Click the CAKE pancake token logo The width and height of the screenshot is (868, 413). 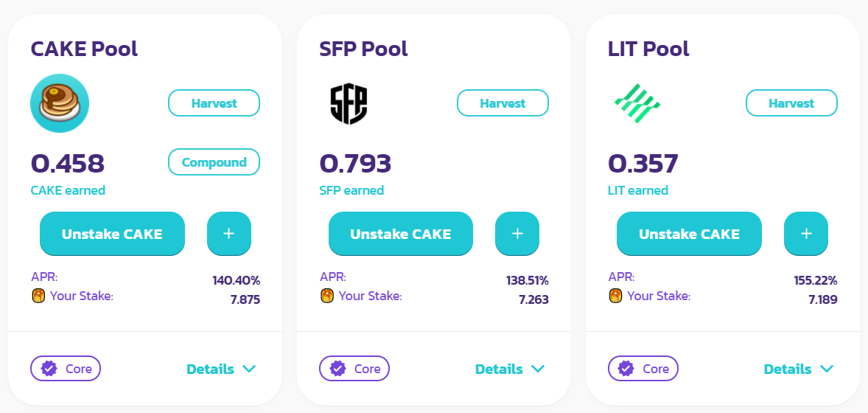pos(59,103)
